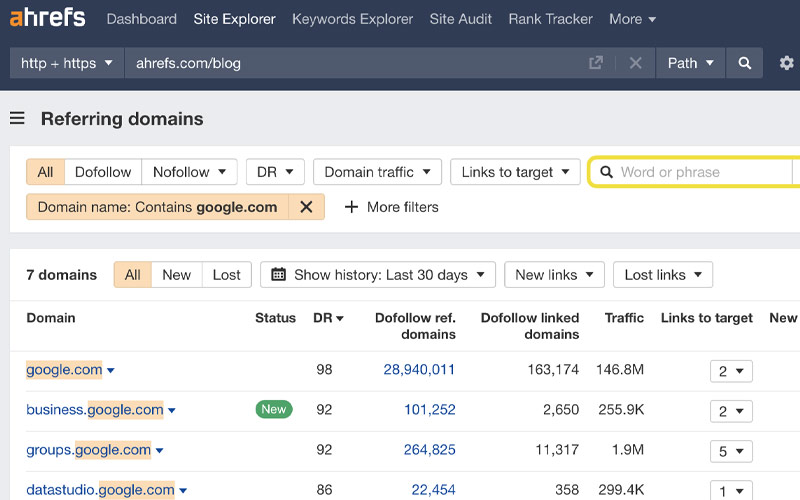
Task: Click the plus More filters icon
Action: (351, 207)
